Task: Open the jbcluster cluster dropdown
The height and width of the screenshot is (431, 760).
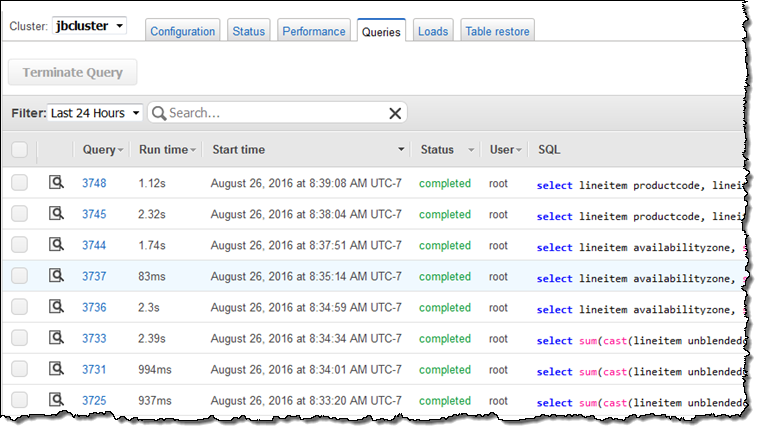Action: (x=89, y=25)
